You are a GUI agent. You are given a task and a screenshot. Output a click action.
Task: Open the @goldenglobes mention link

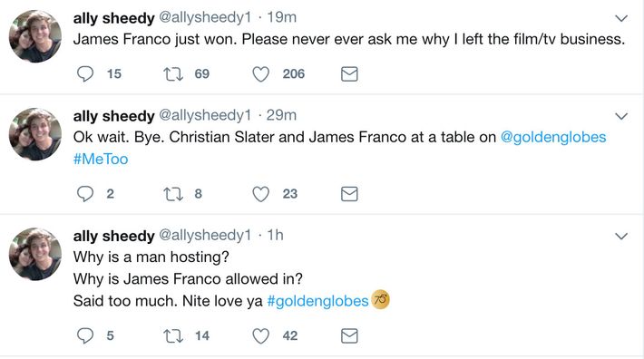point(553,137)
